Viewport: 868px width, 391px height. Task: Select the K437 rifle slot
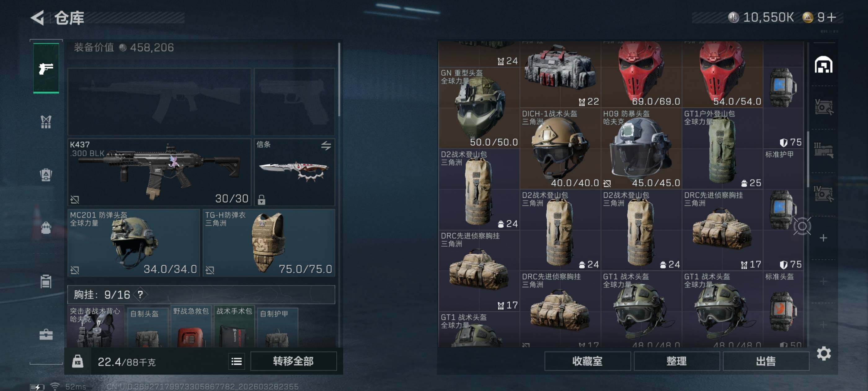[159, 172]
